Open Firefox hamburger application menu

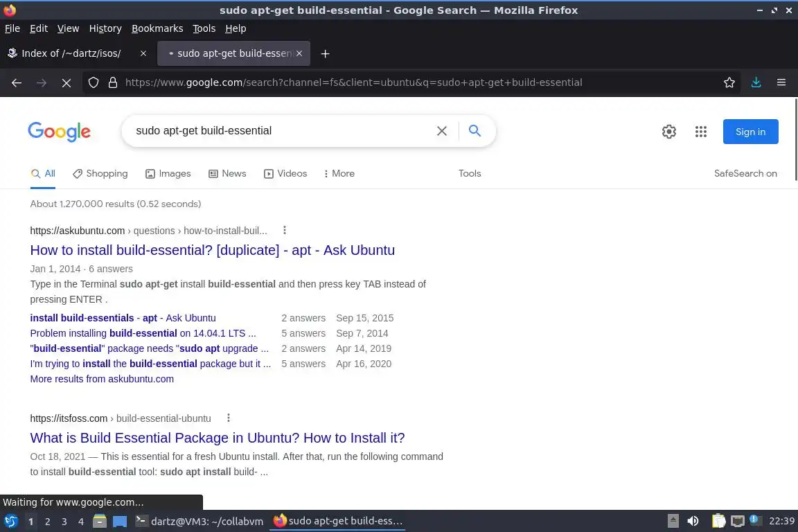[781, 82]
